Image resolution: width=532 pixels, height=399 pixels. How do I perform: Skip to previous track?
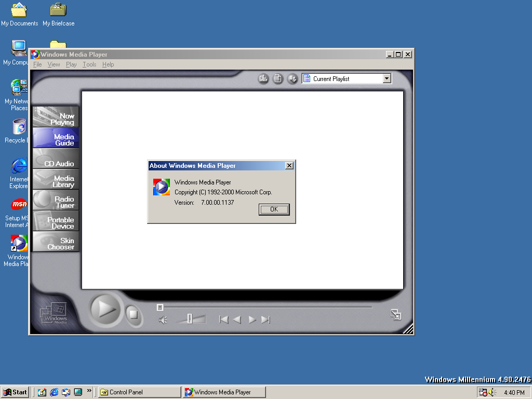coord(223,320)
